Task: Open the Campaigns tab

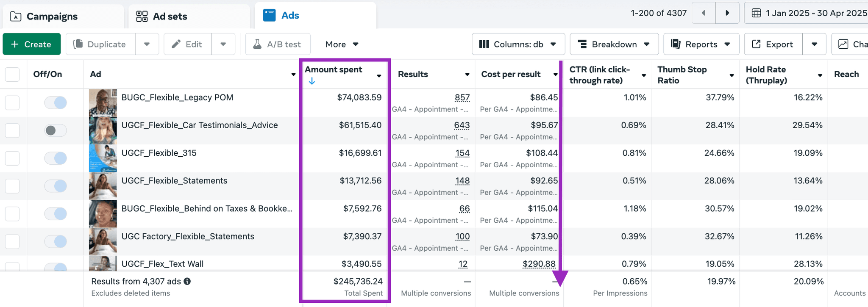Action: point(63,16)
